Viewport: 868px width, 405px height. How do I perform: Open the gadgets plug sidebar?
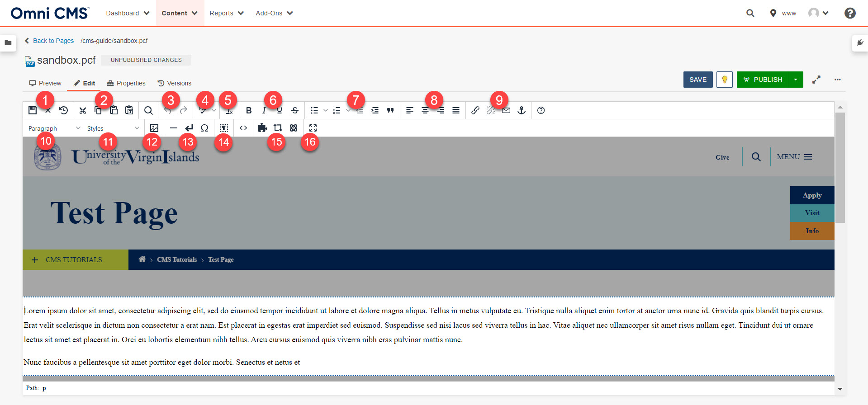pyautogui.click(x=860, y=43)
